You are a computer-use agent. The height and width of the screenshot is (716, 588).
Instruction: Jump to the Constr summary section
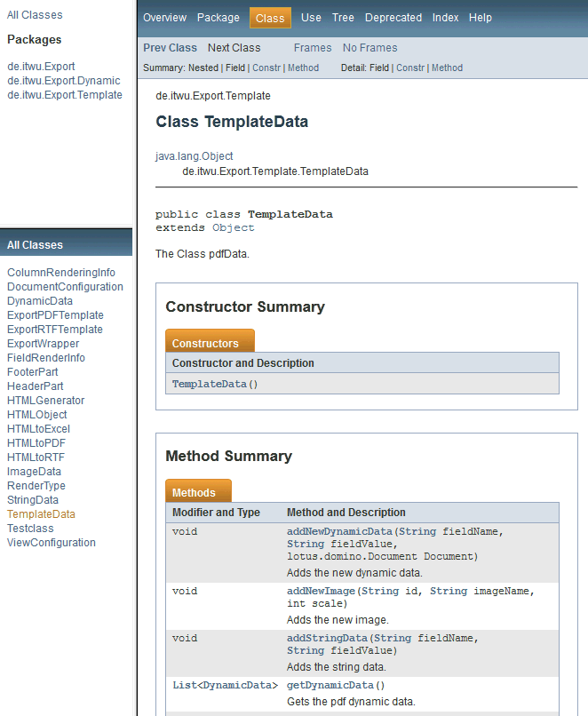266,68
